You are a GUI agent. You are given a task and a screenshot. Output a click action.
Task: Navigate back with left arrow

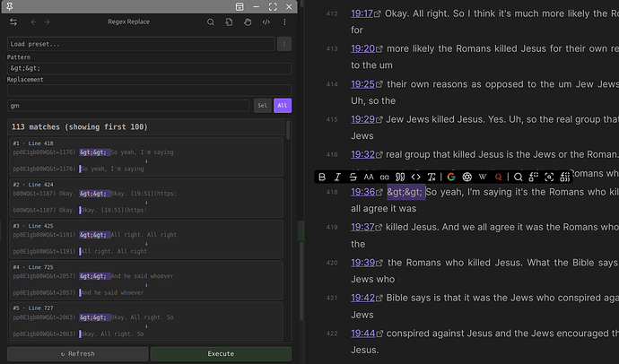coord(34,22)
